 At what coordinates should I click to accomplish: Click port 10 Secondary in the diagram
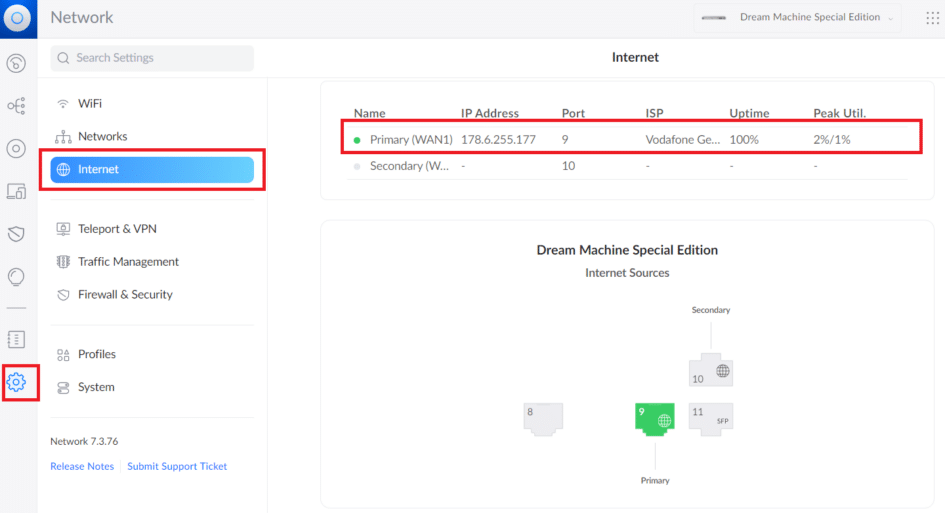pos(711,372)
